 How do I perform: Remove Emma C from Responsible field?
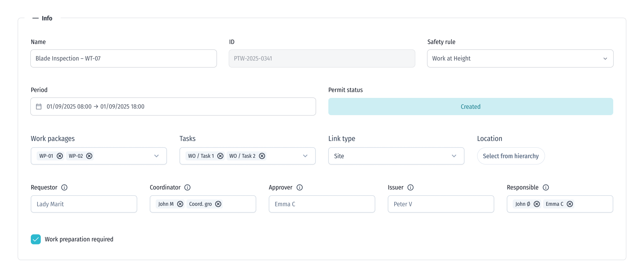point(570,204)
